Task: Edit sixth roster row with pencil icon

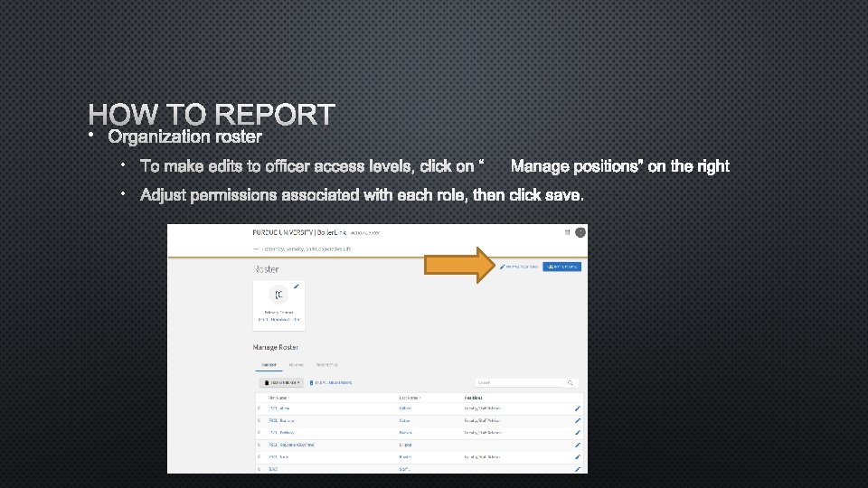Action: pos(578,469)
